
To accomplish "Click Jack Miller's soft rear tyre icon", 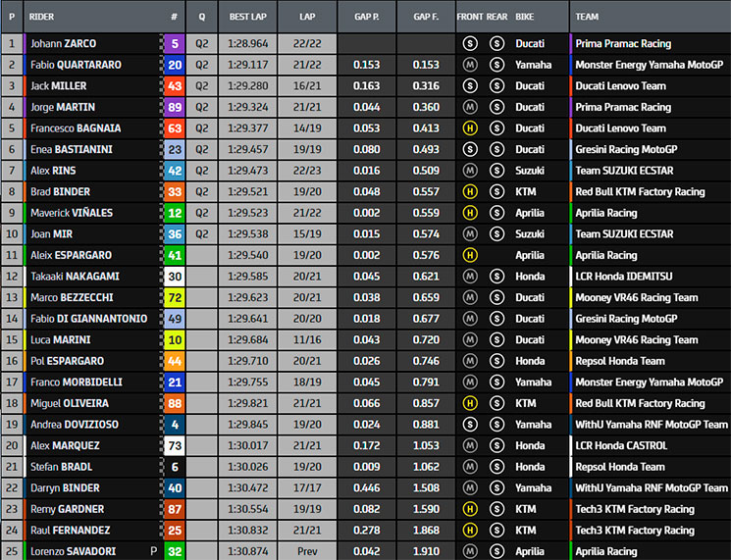I will (496, 86).
